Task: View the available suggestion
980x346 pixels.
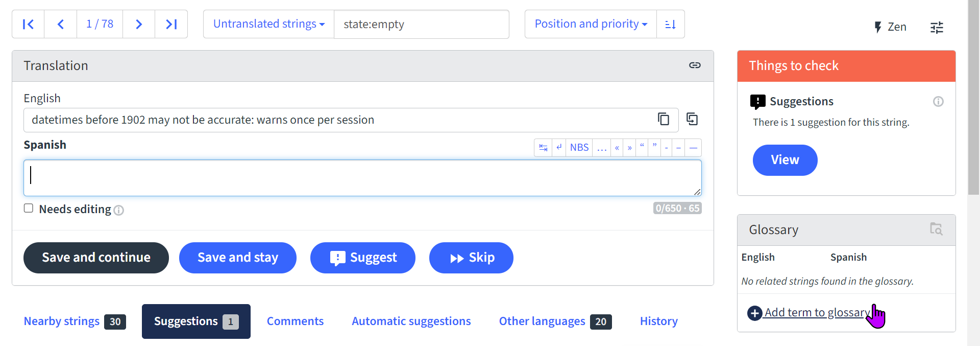Action: click(x=785, y=160)
